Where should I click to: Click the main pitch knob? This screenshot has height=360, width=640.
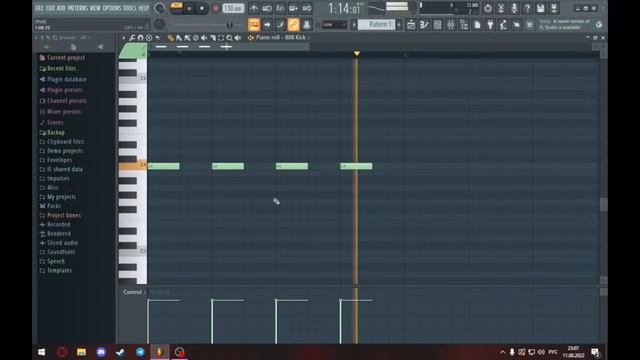click(160, 24)
